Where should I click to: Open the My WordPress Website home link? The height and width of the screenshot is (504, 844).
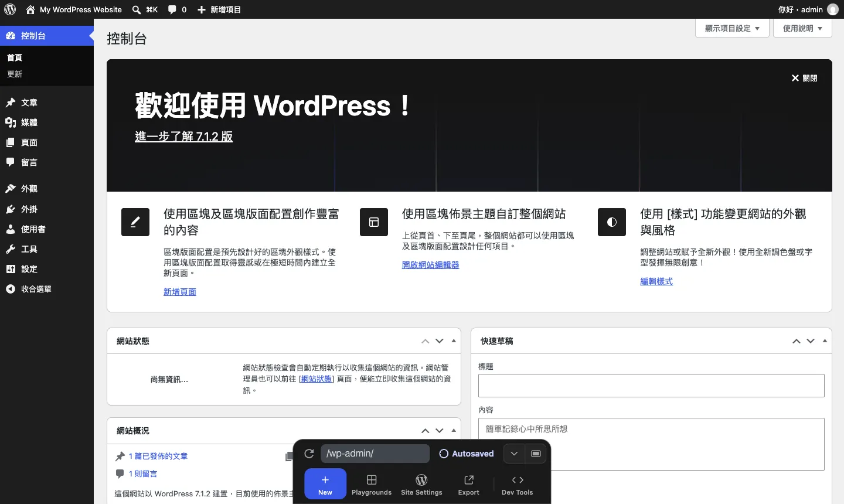click(74, 9)
